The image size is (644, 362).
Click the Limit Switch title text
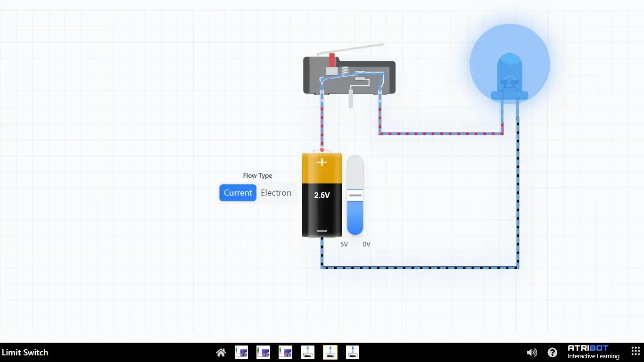(25, 352)
